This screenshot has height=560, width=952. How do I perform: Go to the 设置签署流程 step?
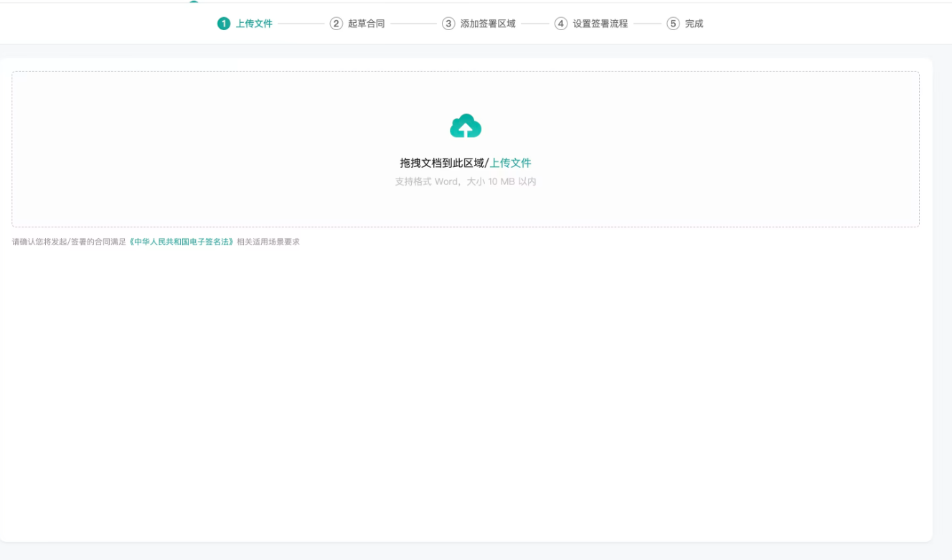pos(600,24)
